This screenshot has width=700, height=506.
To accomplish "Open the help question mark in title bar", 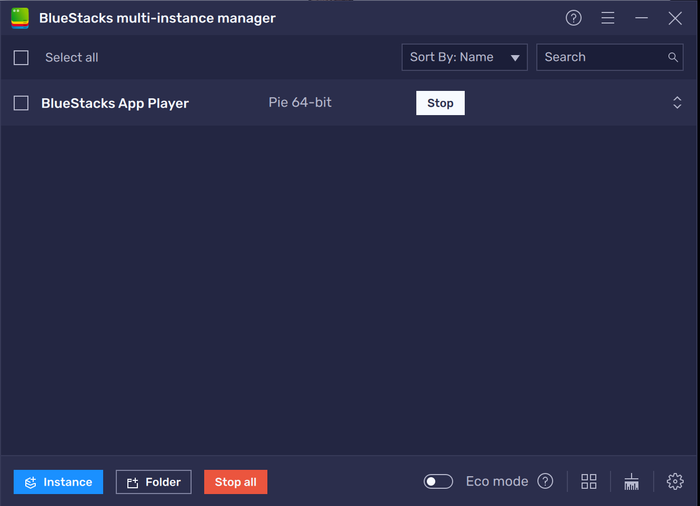I will tap(573, 18).
